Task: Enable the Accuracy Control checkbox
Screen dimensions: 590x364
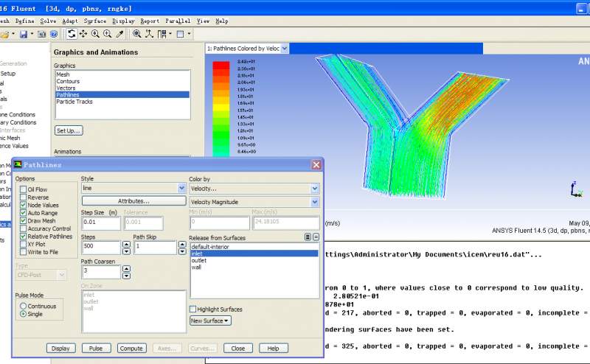Action: pos(24,228)
